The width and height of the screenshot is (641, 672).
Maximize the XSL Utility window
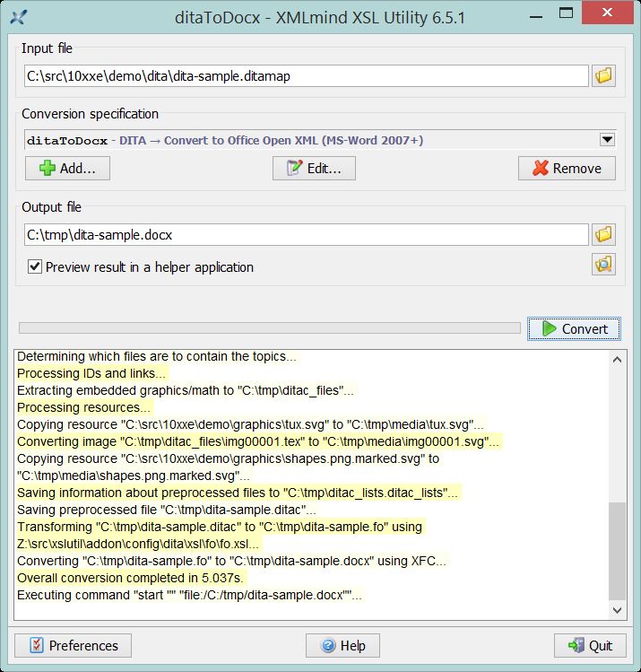[x=566, y=13]
